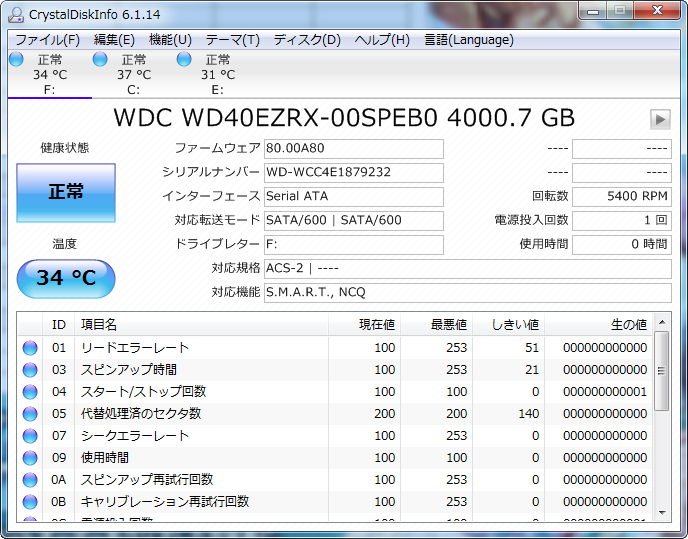Switch to the 37 °C C: disk tab
The width and height of the screenshot is (688, 539).
pyautogui.click(x=133, y=74)
